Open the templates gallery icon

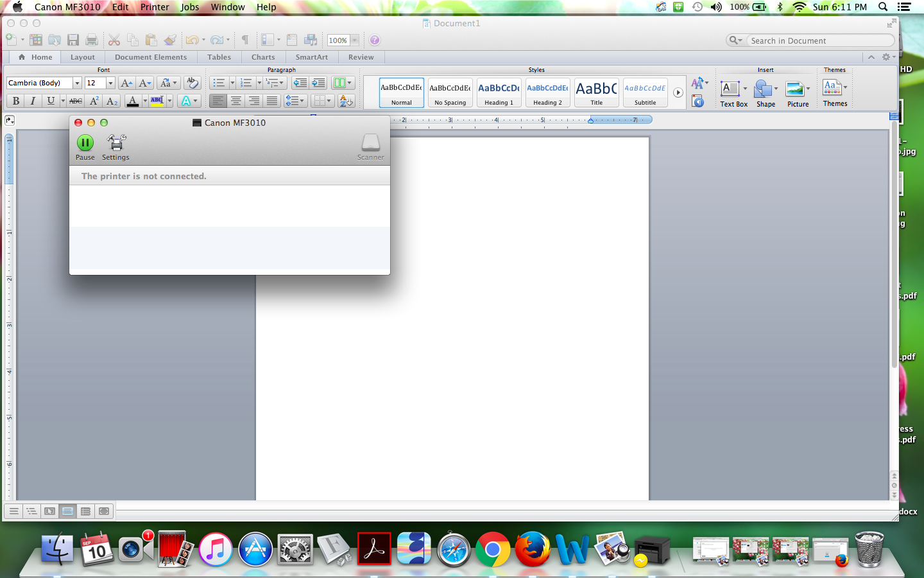point(36,40)
